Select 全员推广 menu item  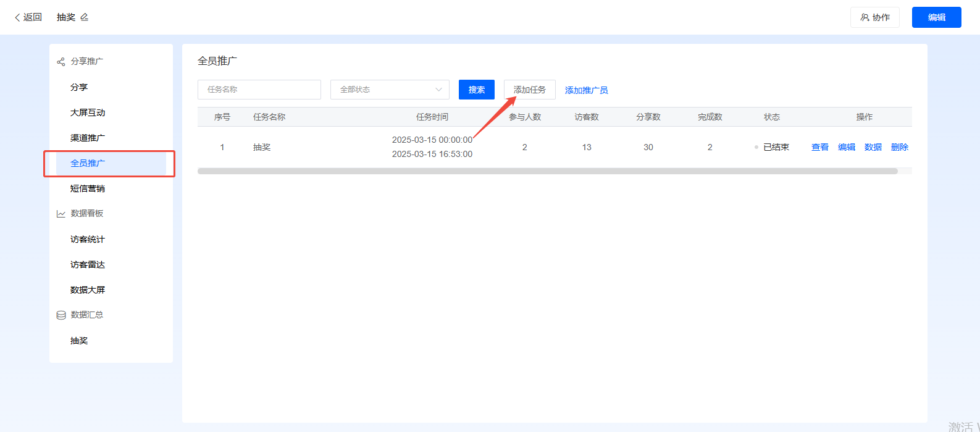pos(111,163)
